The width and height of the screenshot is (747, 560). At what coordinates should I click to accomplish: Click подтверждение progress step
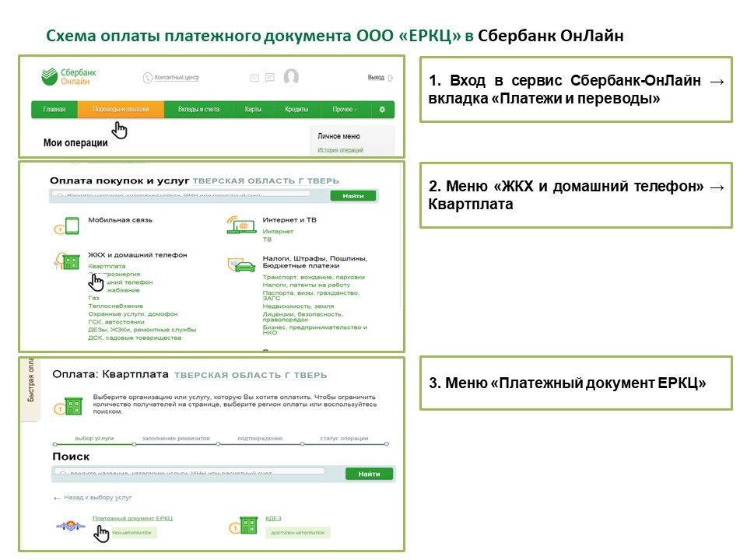pyautogui.click(x=260, y=439)
